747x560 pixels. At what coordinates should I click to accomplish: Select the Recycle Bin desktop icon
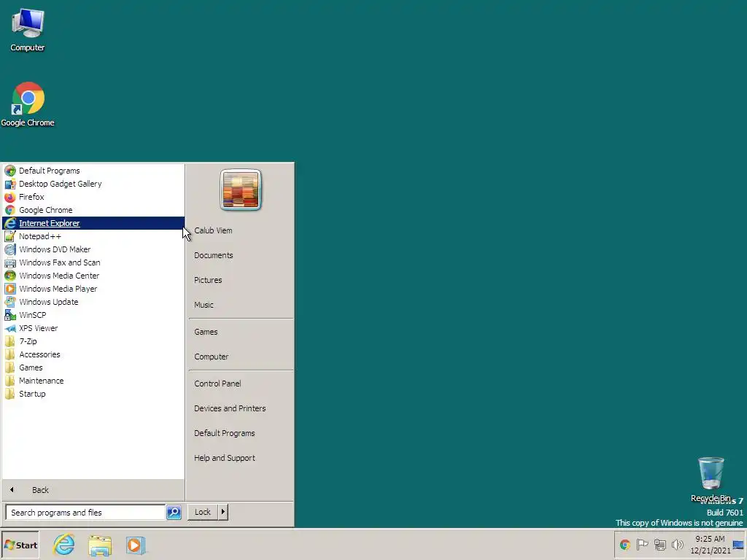(x=711, y=480)
